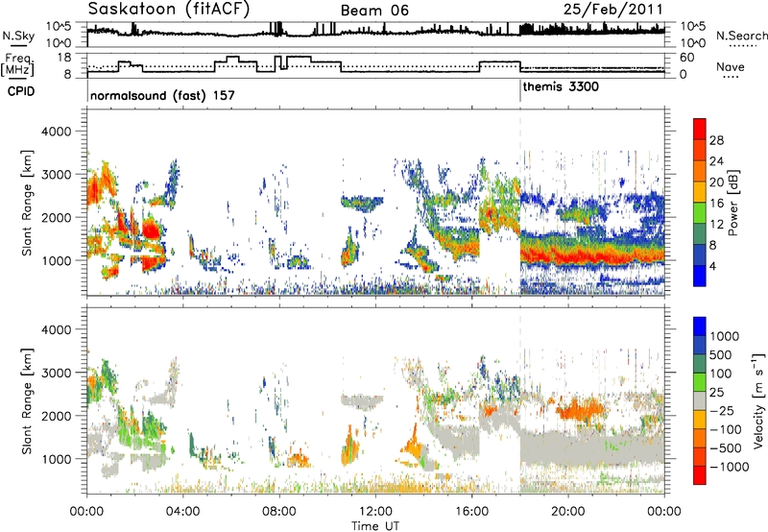This screenshot has height=532, width=768.
Task: Click the "12:00" time tick label
Action: pyautogui.click(x=375, y=512)
